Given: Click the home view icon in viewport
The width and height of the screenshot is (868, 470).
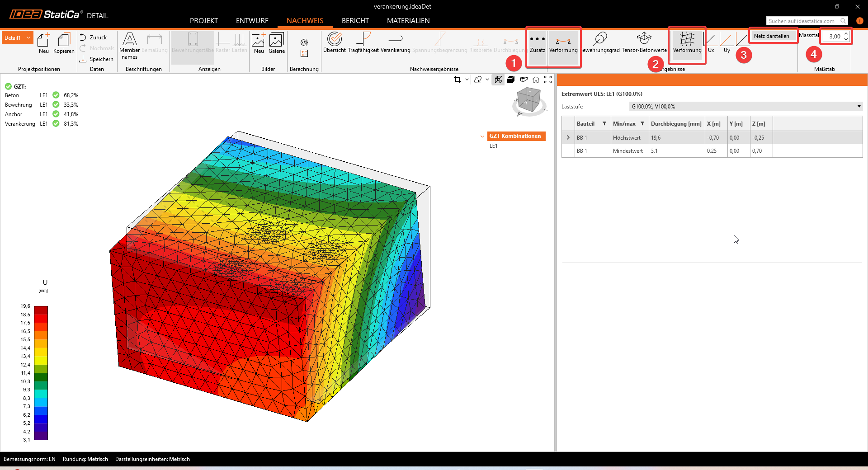Looking at the screenshot, I should (x=536, y=80).
